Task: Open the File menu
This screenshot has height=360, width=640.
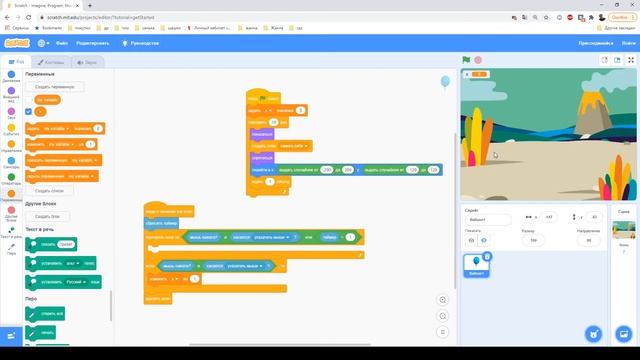Action: click(x=62, y=43)
